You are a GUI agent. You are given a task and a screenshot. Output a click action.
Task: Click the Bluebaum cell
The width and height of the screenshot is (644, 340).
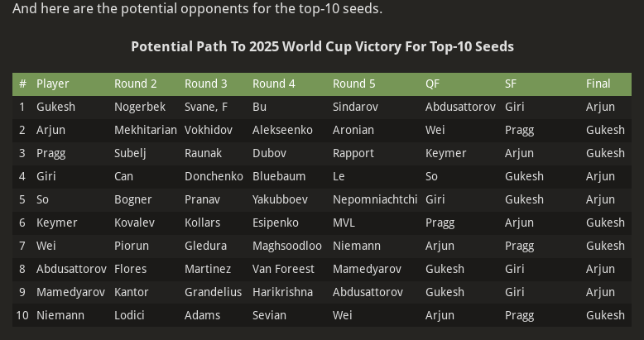click(x=279, y=176)
